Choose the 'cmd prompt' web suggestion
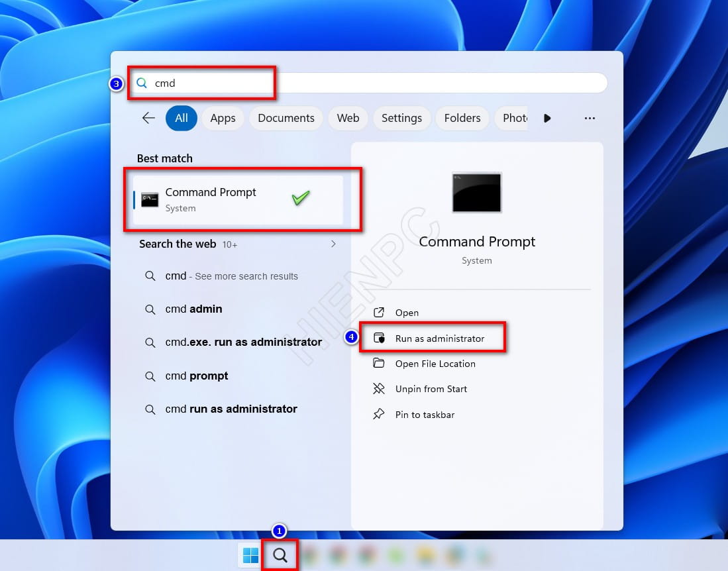This screenshot has height=571, width=728. click(x=238, y=376)
